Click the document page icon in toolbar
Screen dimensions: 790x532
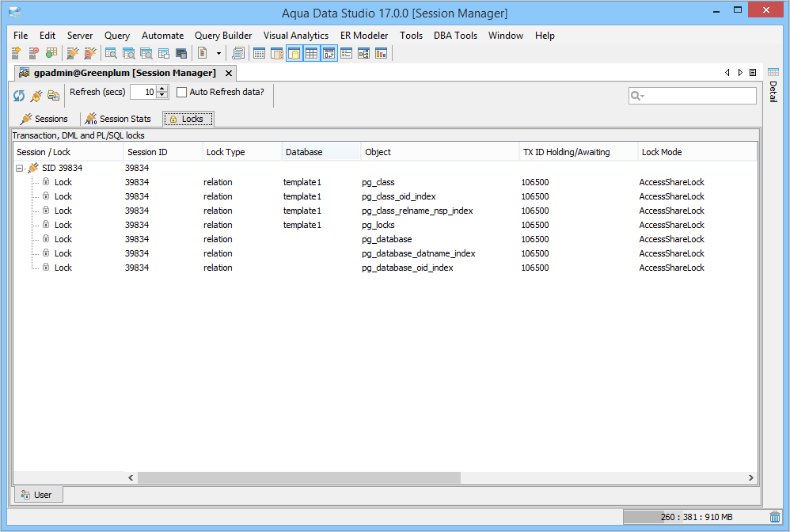(x=203, y=53)
